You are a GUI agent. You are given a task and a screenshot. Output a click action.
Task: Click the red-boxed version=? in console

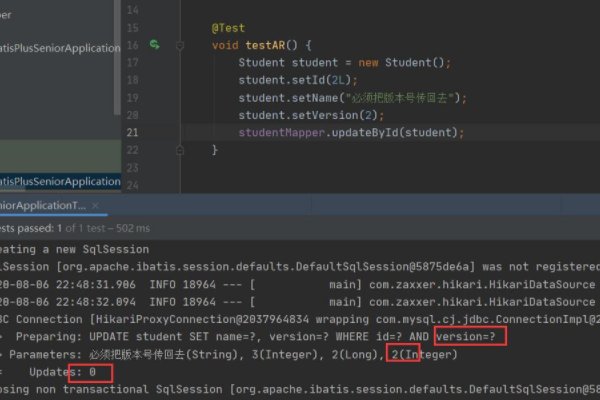coord(464,337)
